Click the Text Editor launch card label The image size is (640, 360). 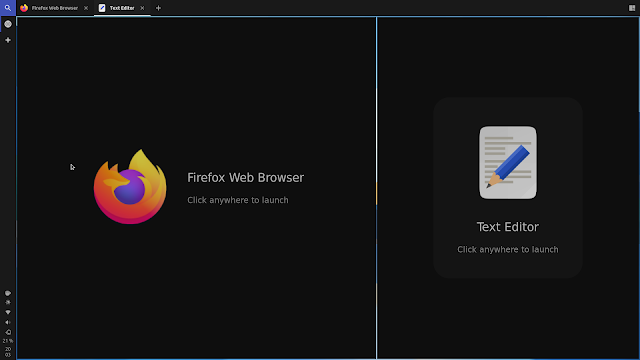(x=508, y=227)
